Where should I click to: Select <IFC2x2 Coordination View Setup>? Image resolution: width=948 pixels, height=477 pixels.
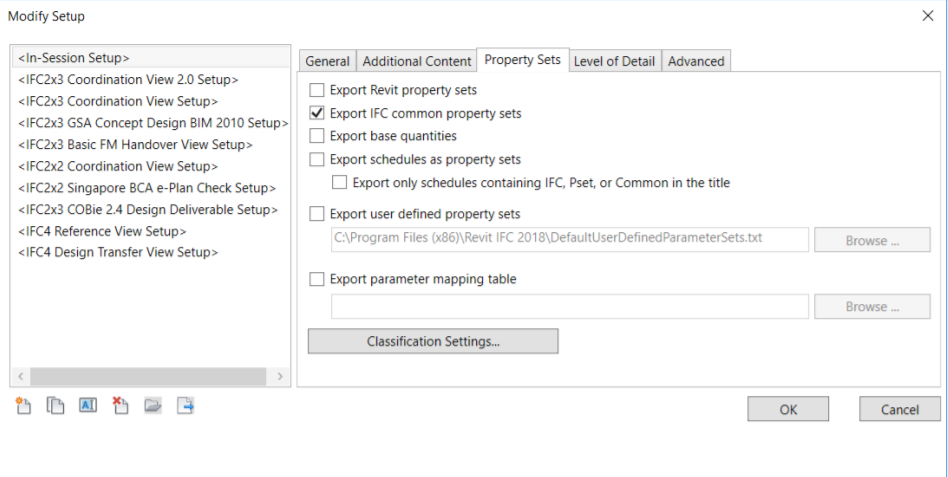click(x=150, y=166)
